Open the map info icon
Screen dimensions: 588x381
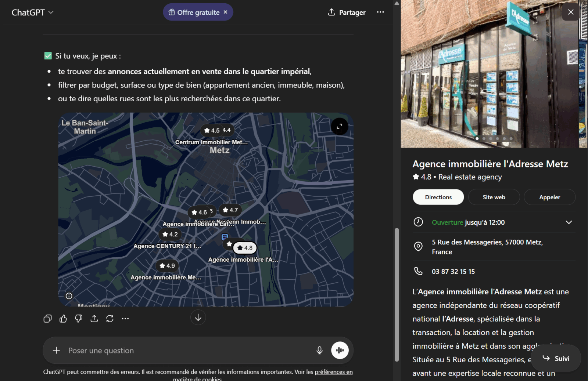point(69,296)
